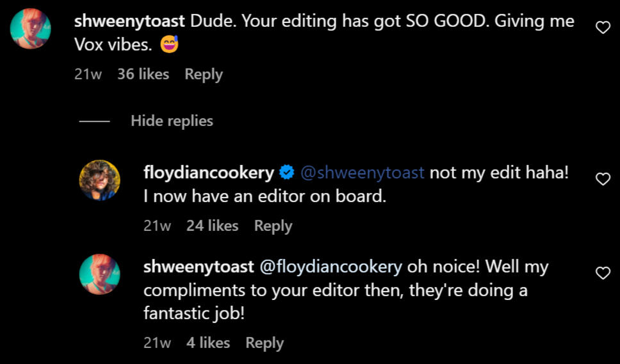This screenshot has width=620, height=364.
Task: Heart the 'oh noice' reply
Action: 603,273
